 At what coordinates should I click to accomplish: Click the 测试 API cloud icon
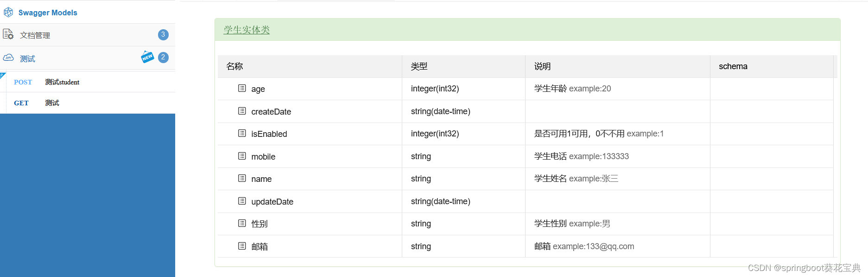pos(8,58)
